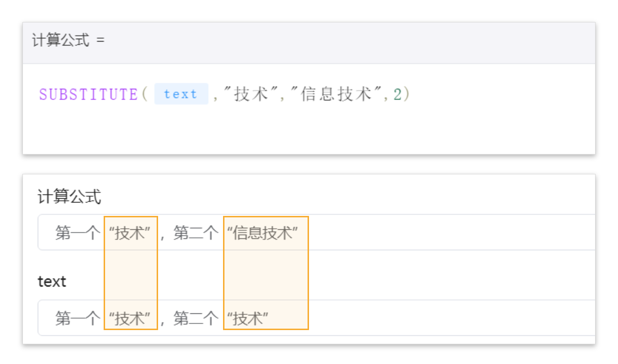Click "第二个" in the lower text field

coord(196,318)
